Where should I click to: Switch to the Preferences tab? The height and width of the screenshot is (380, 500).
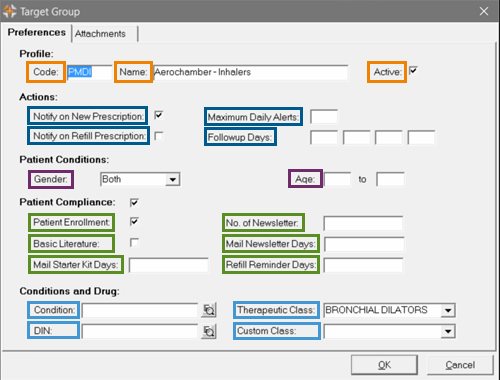pos(37,32)
